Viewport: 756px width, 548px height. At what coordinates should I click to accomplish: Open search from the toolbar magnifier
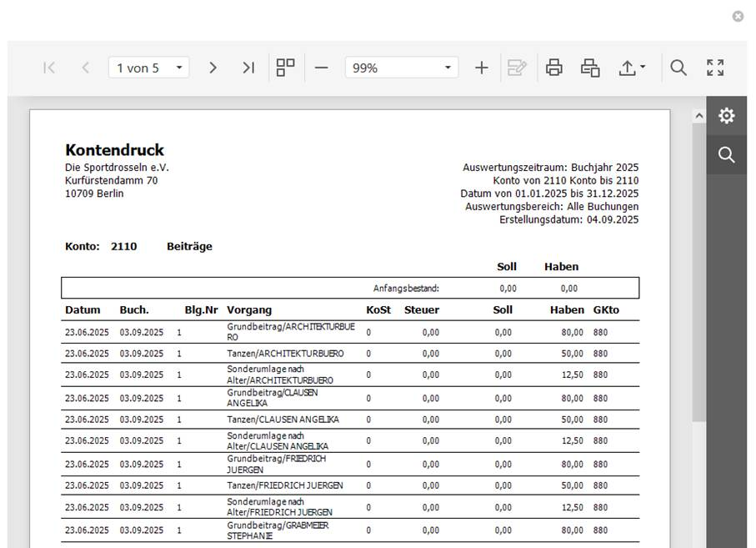point(678,68)
